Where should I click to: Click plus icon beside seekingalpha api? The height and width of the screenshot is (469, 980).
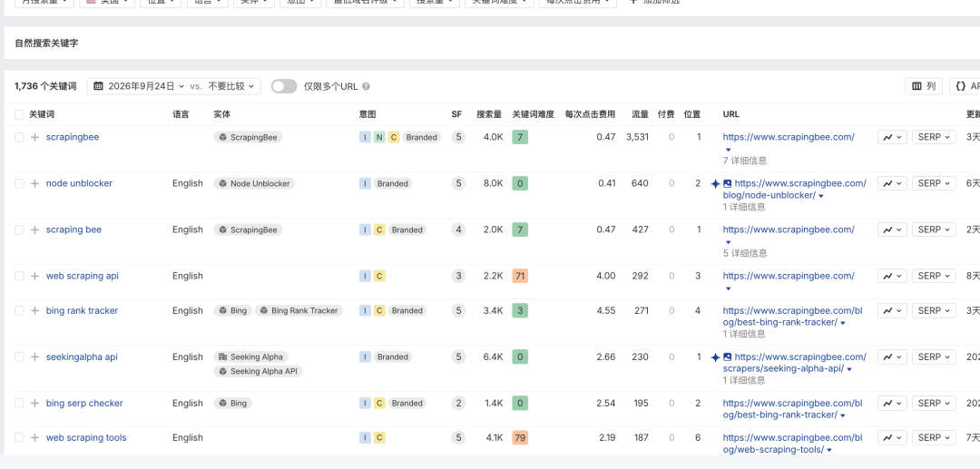(35, 357)
